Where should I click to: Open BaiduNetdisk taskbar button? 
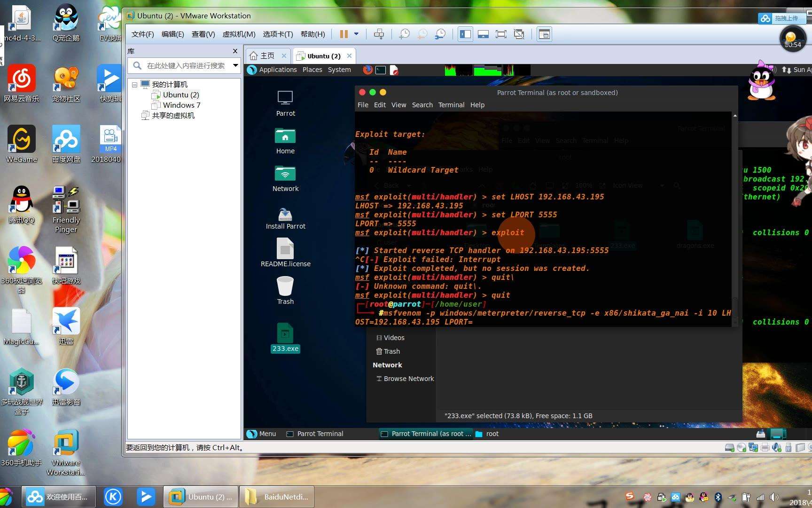[277, 497]
